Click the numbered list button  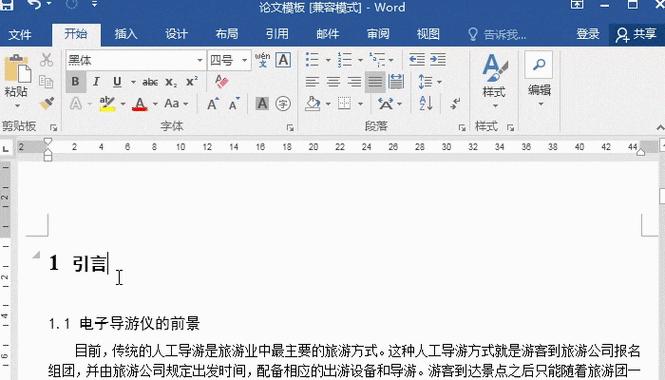[345, 60]
